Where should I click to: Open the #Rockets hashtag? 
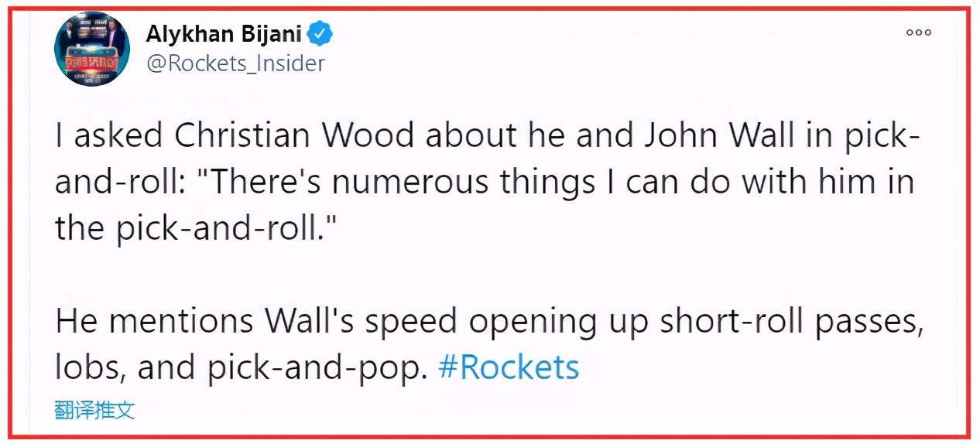coord(509,367)
